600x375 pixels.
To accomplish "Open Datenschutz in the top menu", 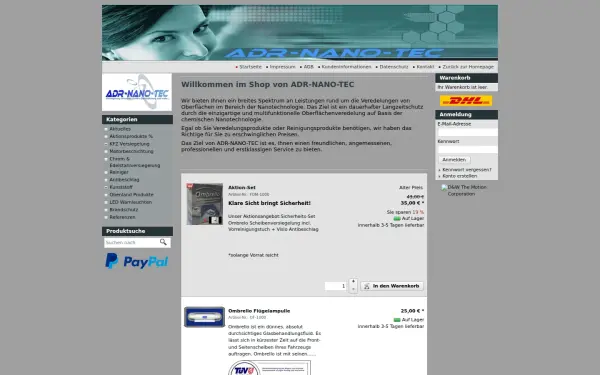I will 394,67.
